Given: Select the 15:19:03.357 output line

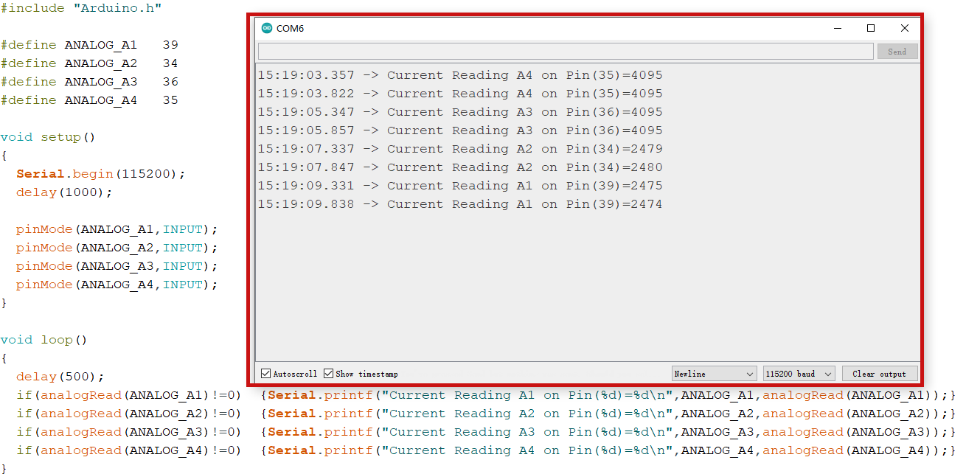Looking at the screenshot, I should click(459, 75).
